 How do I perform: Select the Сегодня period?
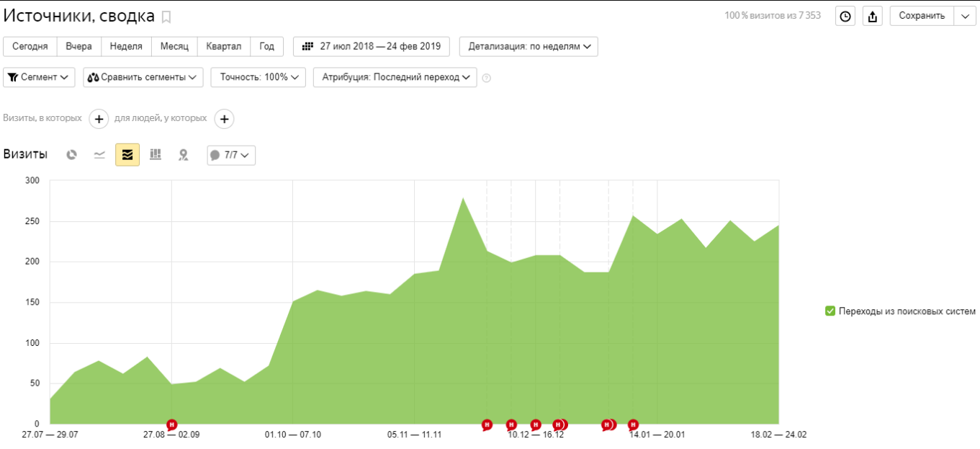pyautogui.click(x=30, y=46)
